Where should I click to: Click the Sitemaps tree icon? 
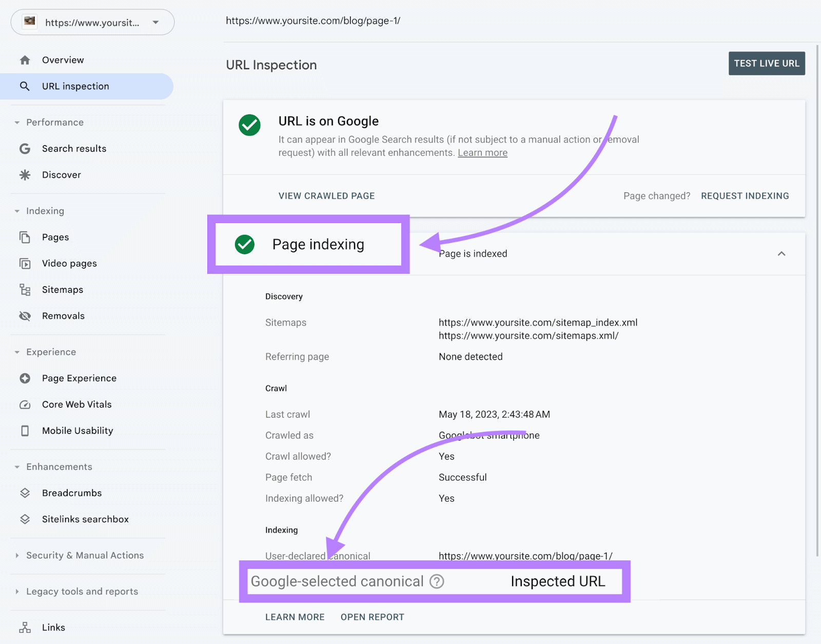click(25, 290)
